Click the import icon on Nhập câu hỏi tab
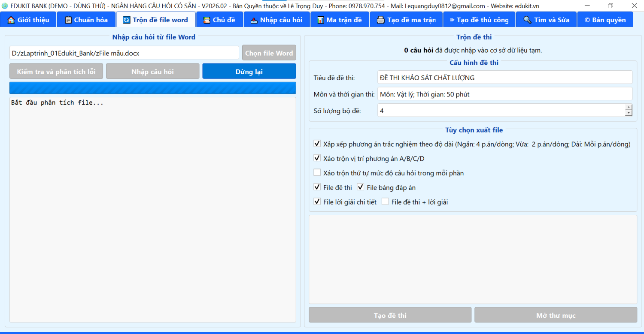This screenshot has width=644, height=334. click(x=254, y=20)
